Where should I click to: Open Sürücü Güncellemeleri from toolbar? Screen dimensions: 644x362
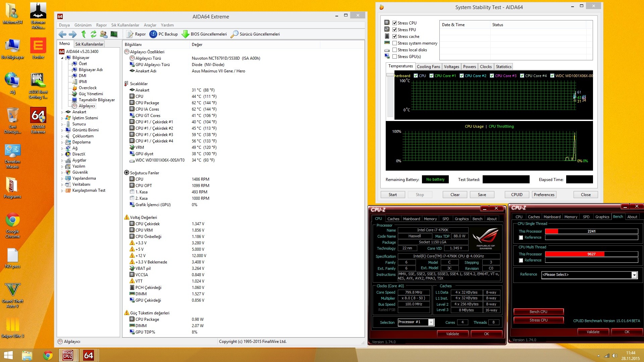coord(255,34)
